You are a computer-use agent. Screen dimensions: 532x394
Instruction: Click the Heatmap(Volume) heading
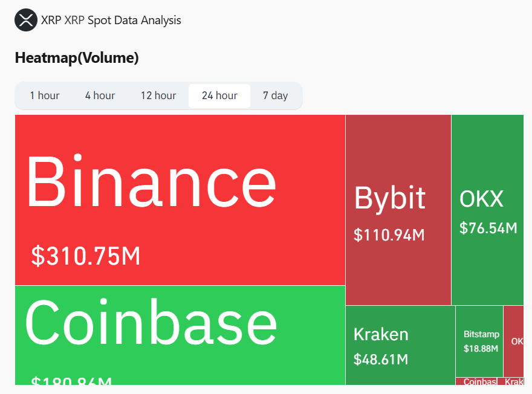pos(77,58)
